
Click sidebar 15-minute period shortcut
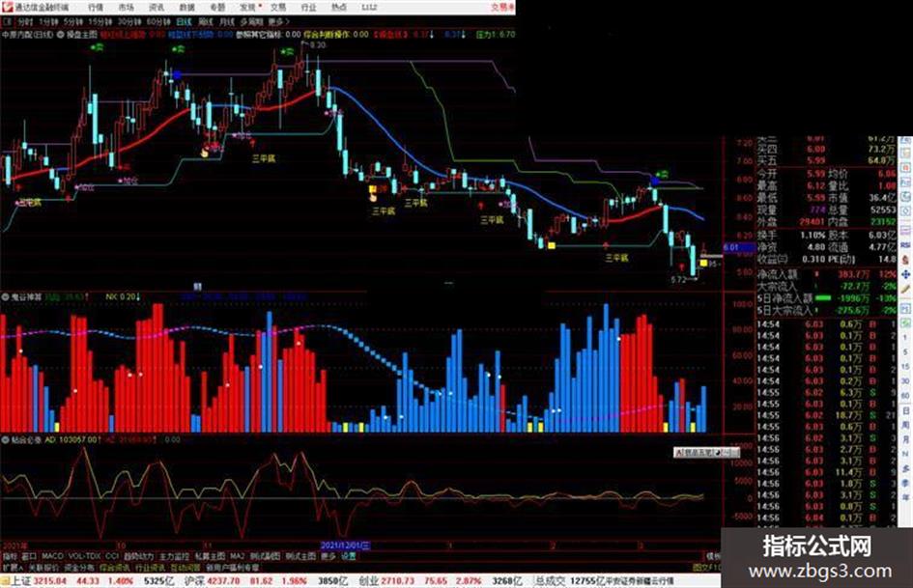tap(905, 367)
